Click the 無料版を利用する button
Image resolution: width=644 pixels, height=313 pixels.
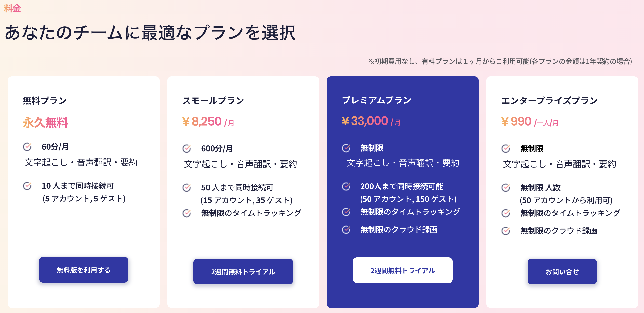pos(83,270)
